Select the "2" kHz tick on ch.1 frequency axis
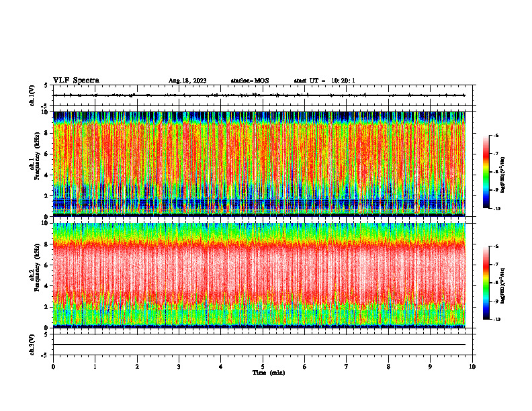Screen dimensions: 532x411 click(46, 195)
